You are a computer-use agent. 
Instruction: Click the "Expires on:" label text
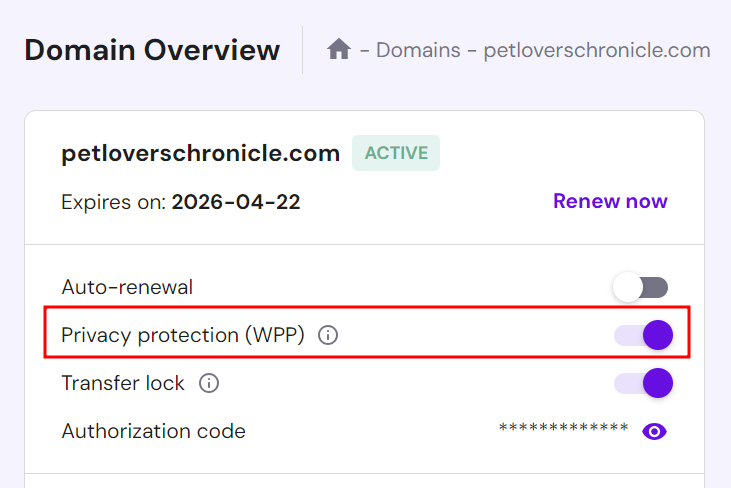113,202
